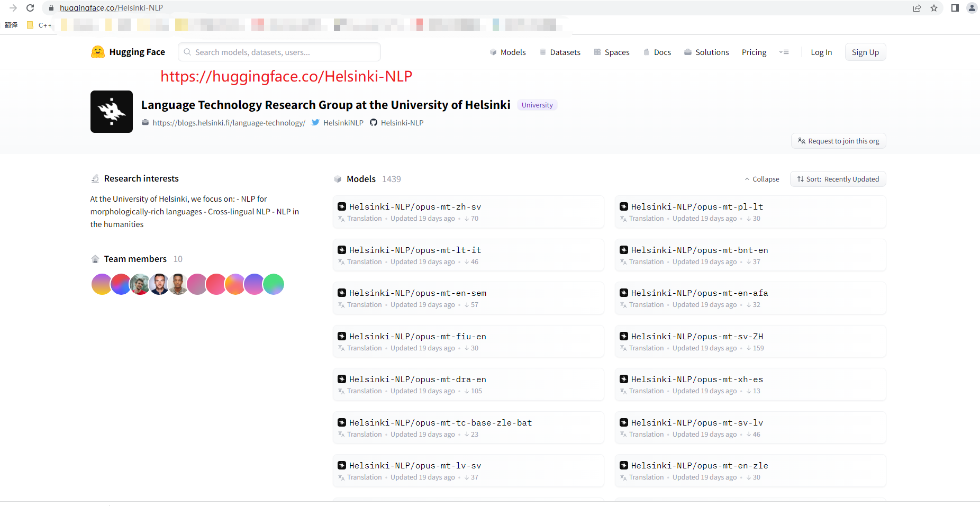Click the University badge

[x=537, y=105]
